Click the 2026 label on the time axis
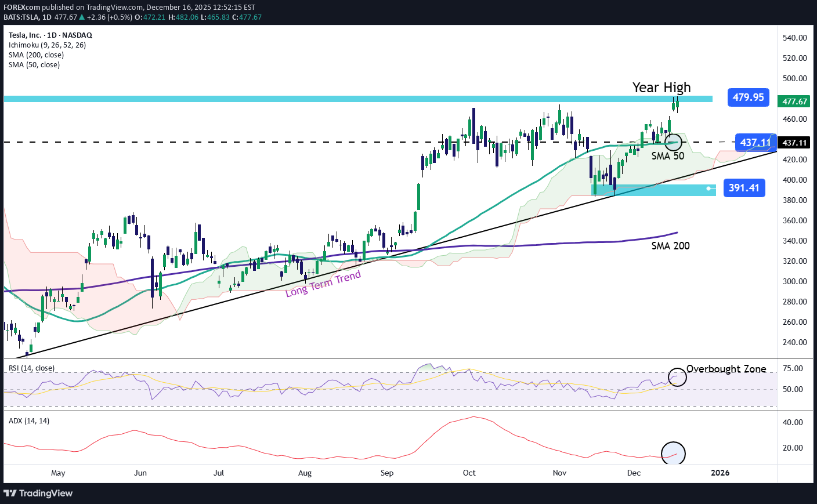The width and height of the screenshot is (817, 504). pyautogui.click(x=720, y=473)
